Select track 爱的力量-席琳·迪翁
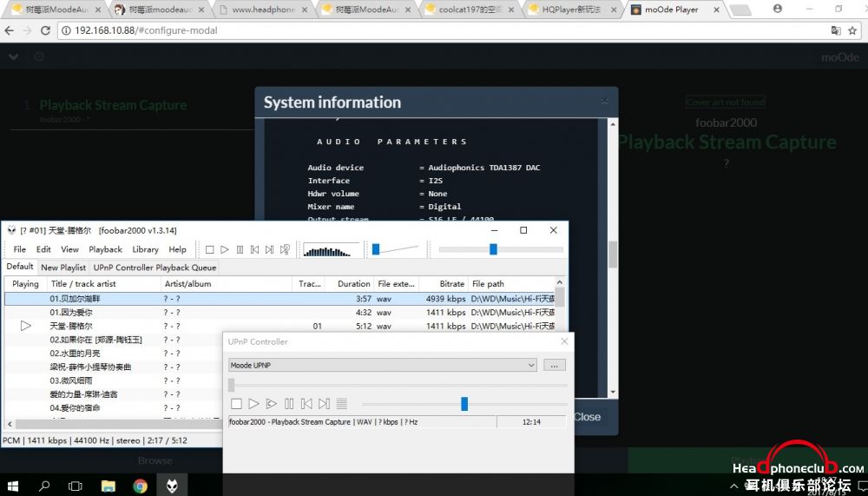Viewport: 868px width, 496px height. coord(83,394)
